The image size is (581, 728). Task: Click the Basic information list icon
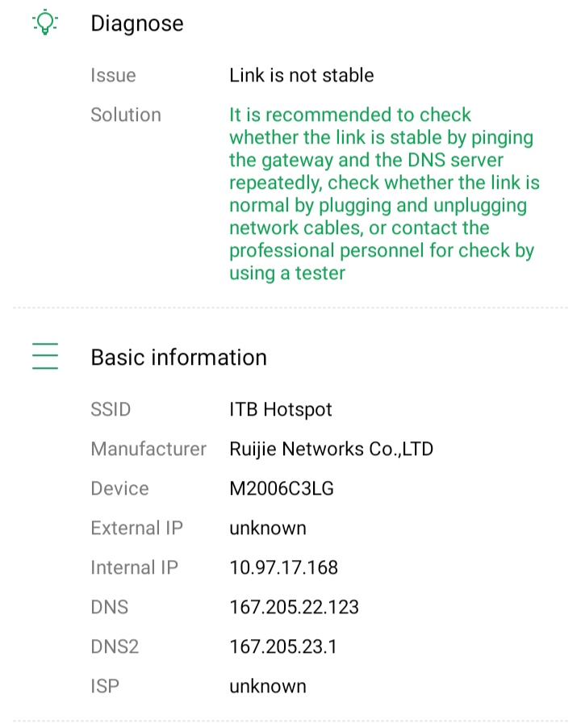45,357
